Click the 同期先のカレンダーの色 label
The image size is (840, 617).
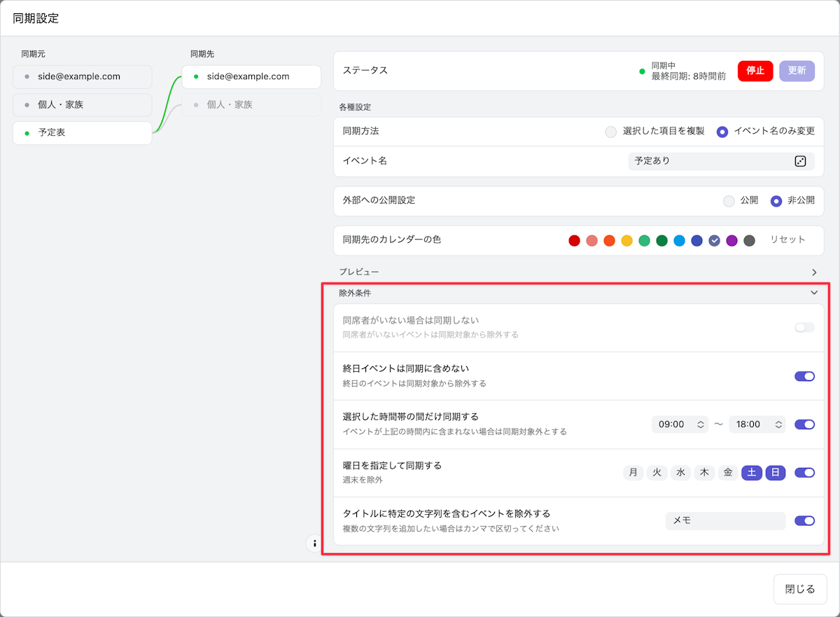click(391, 240)
